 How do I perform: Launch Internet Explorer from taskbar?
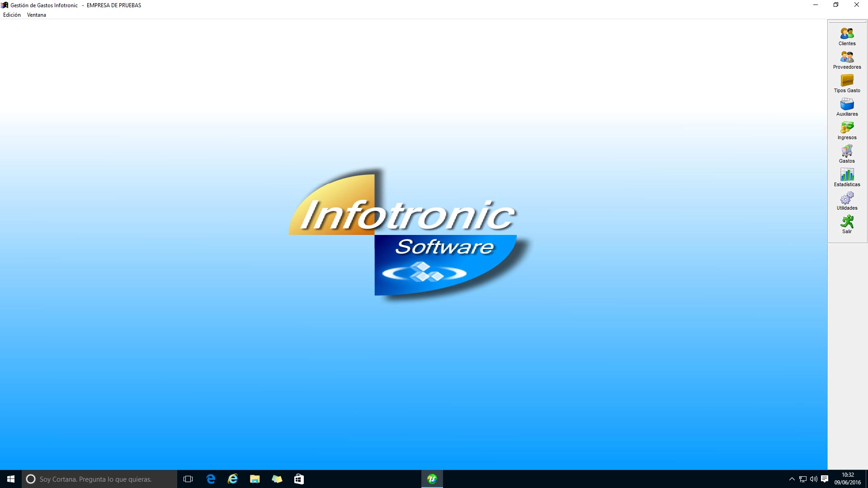tap(233, 479)
